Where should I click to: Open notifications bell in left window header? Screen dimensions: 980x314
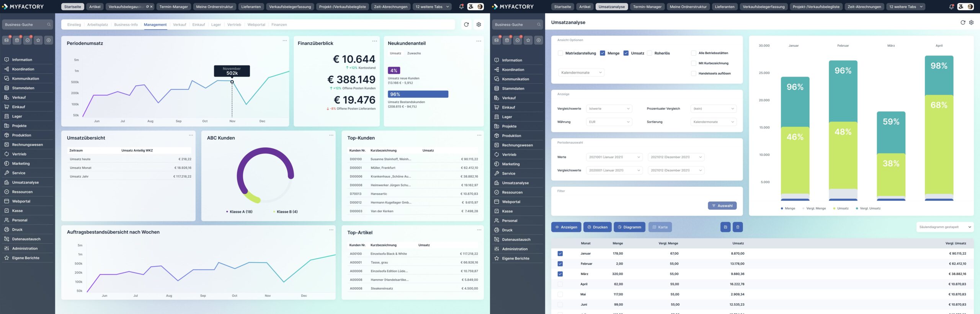pos(461,7)
